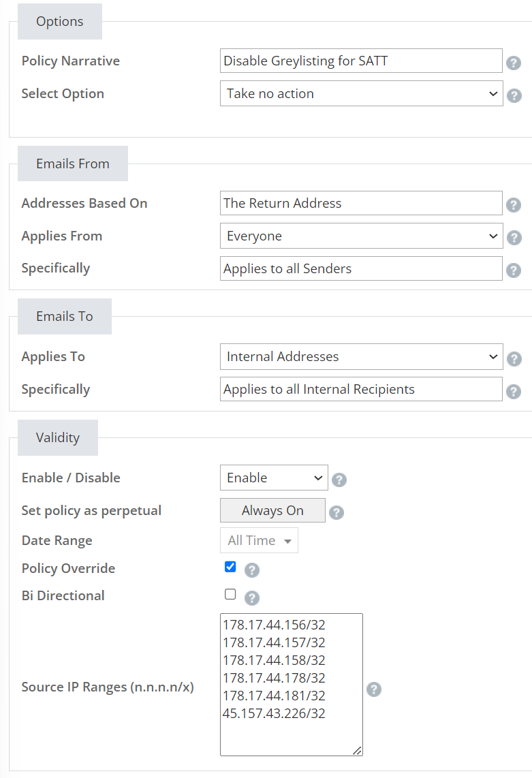View Policy Override help icon

tap(252, 571)
